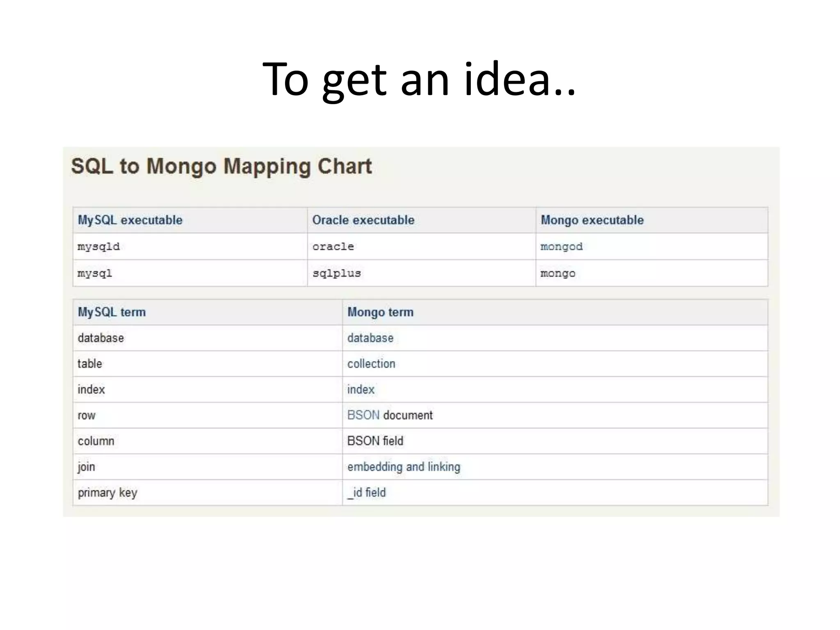The image size is (840, 630).
Task: Click the mongod link
Action: point(561,247)
